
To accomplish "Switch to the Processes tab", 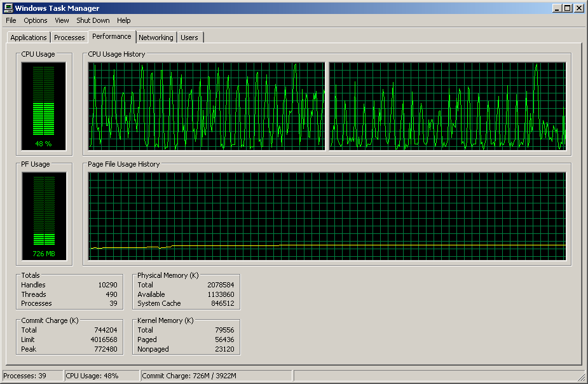I will tap(69, 38).
